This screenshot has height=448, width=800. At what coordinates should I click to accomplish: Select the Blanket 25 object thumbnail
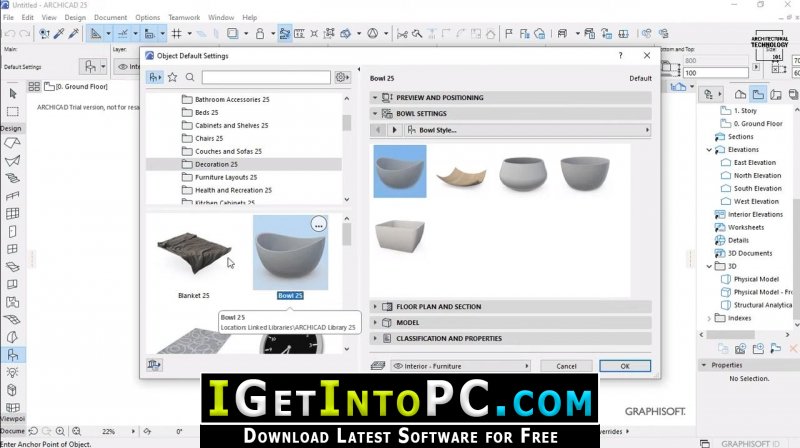[x=194, y=254]
